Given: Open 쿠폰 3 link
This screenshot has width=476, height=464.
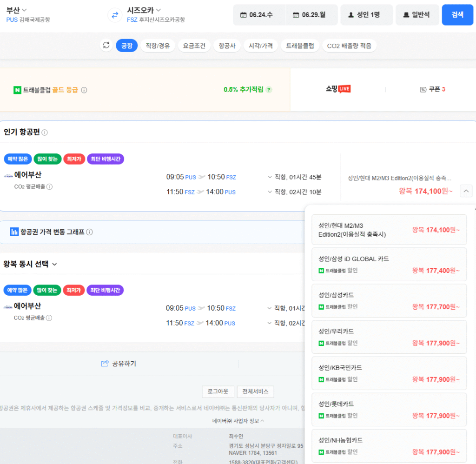Looking at the screenshot, I should pyautogui.click(x=433, y=89).
